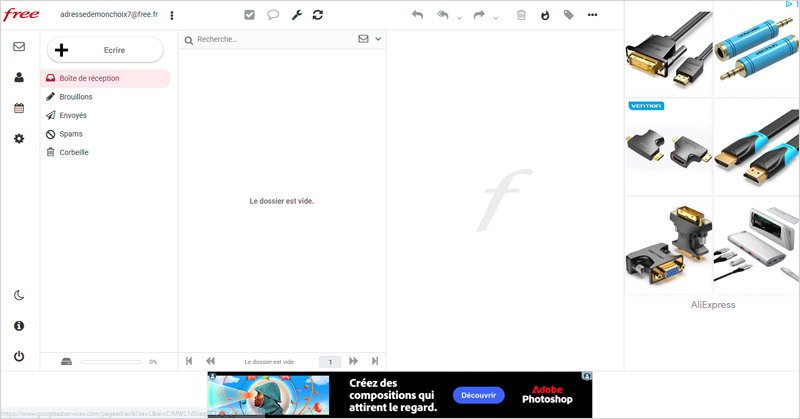Screen dimensions: 800x419
Task: Open the About info icon
Action: 19,326
